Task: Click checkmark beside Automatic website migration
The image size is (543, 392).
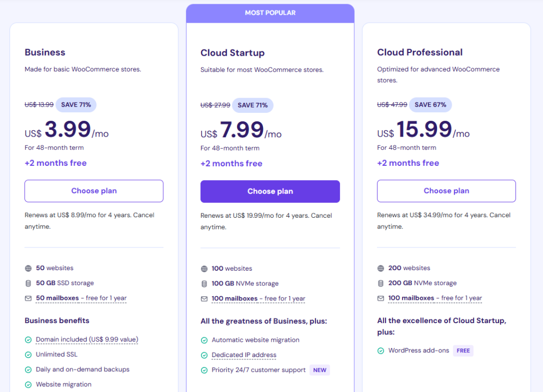Action: pyautogui.click(x=204, y=341)
